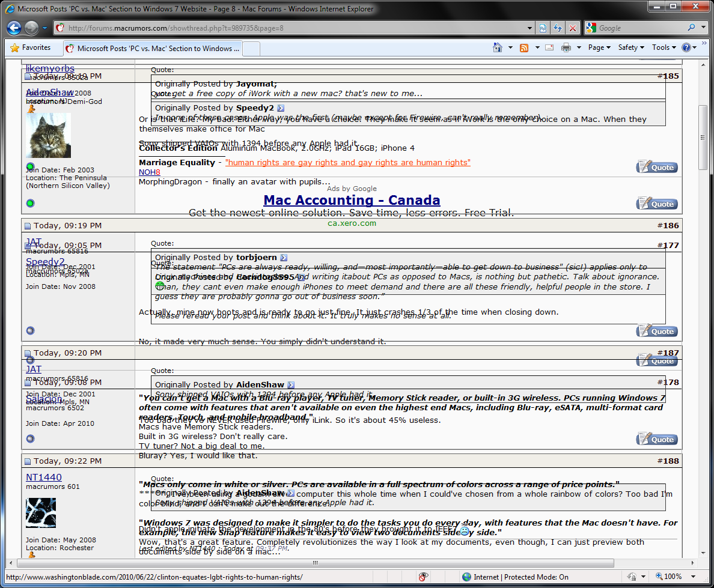Open the Safety menu
Image resolution: width=714 pixels, height=588 pixels.
[631, 47]
